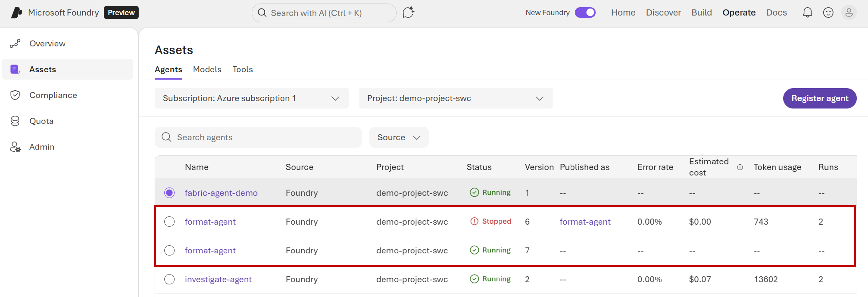The image size is (868, 297).
Task: Click the $0.07 estimated cost value
Action: click(x=700, y=279)
